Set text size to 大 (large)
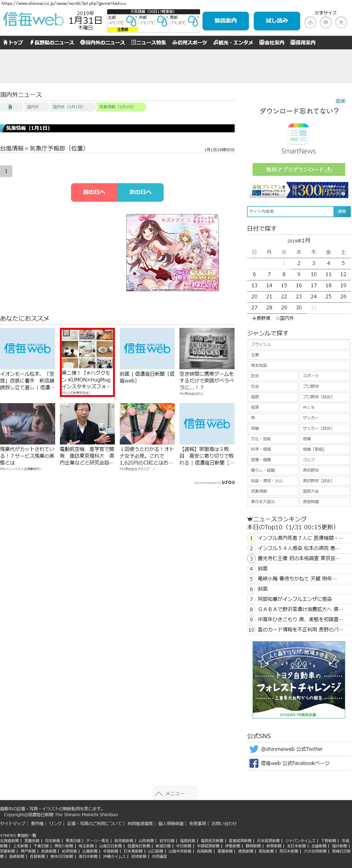Viewport: 352px width, 868px height. click(x=341, y=23)
